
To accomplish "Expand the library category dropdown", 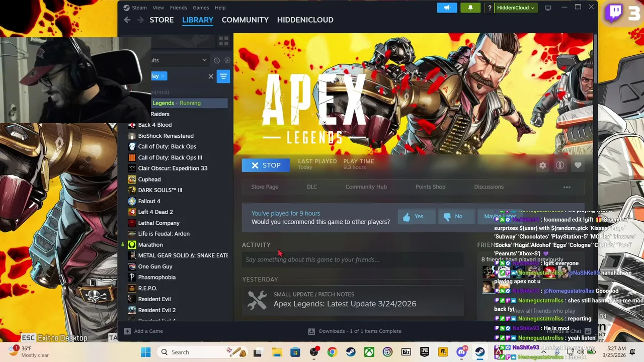I will pos(204,60).
